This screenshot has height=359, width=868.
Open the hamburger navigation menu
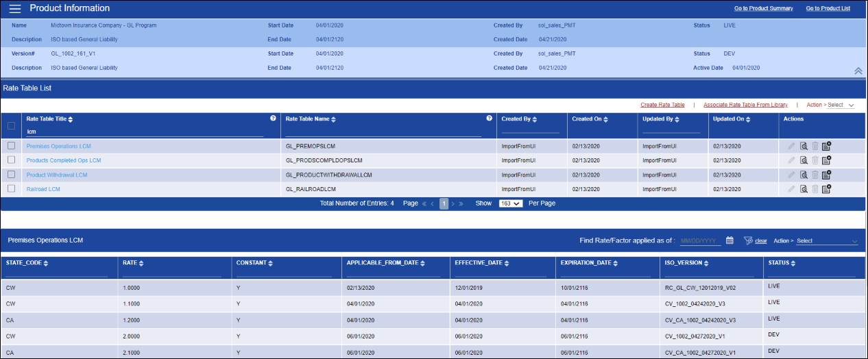(14, 9)
